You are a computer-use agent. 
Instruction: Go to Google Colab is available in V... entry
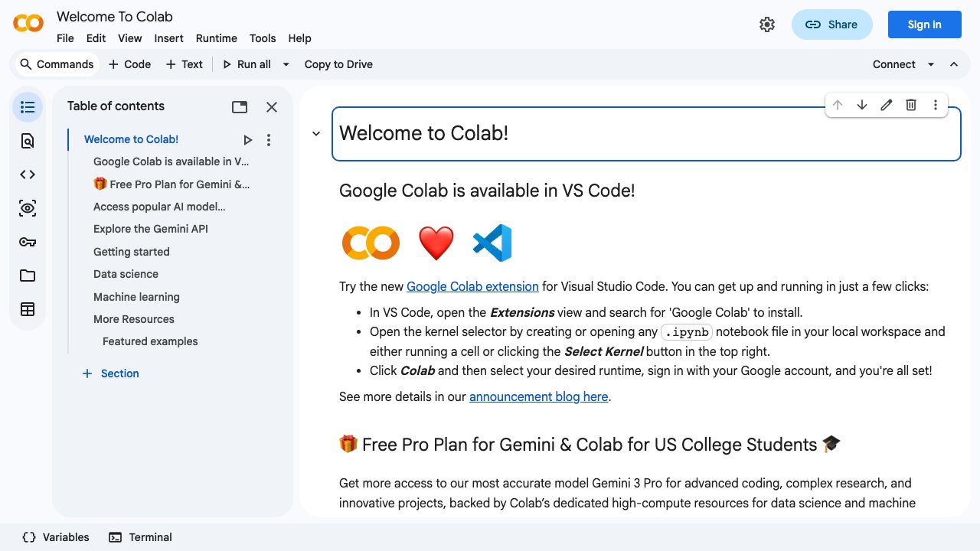coord(171,161)
